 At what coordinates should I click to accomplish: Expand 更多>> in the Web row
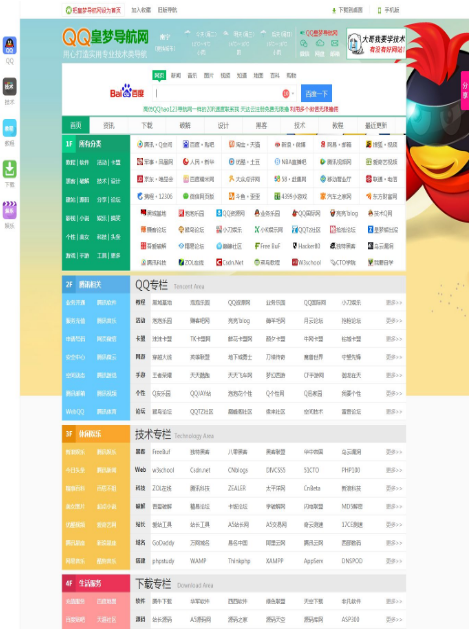[x=394, y=470]
